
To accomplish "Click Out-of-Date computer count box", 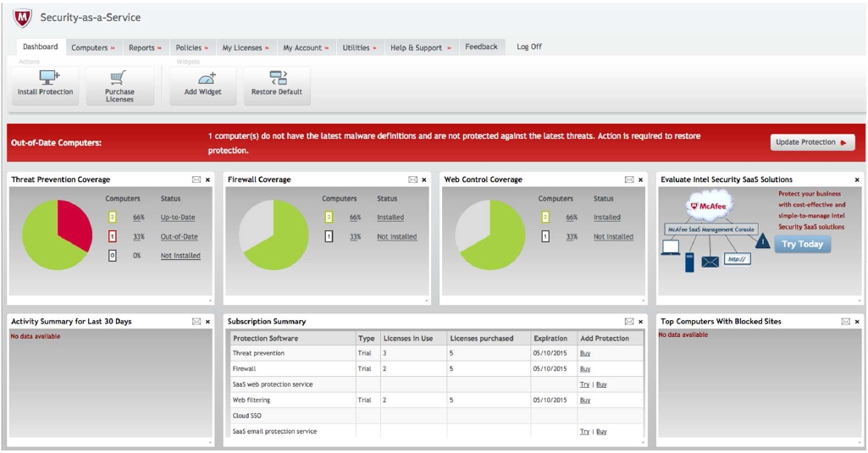I will [113, 236].
